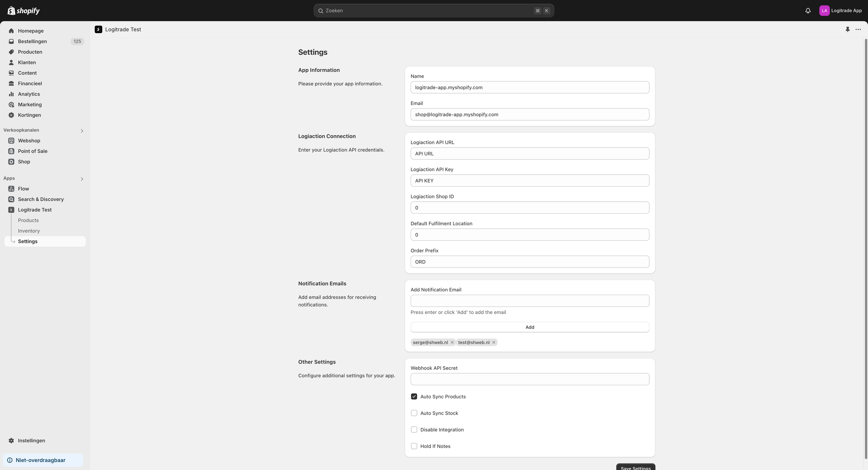
Task: Click the Shop channel icon
Action: tap(11, 162)
